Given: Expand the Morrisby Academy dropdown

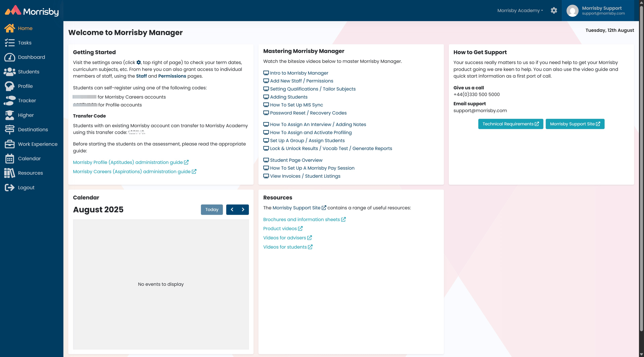Looking at the screenshot, I should [520, 10].
